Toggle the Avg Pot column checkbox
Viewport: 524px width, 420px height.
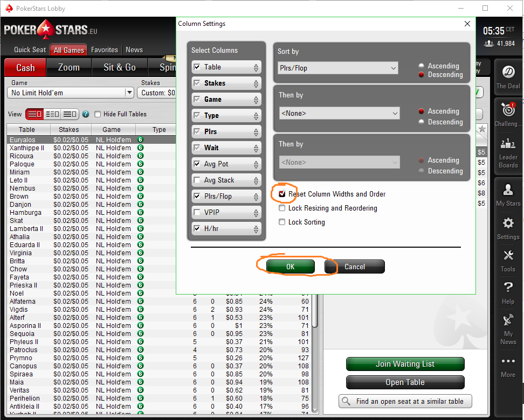point(197,164)
